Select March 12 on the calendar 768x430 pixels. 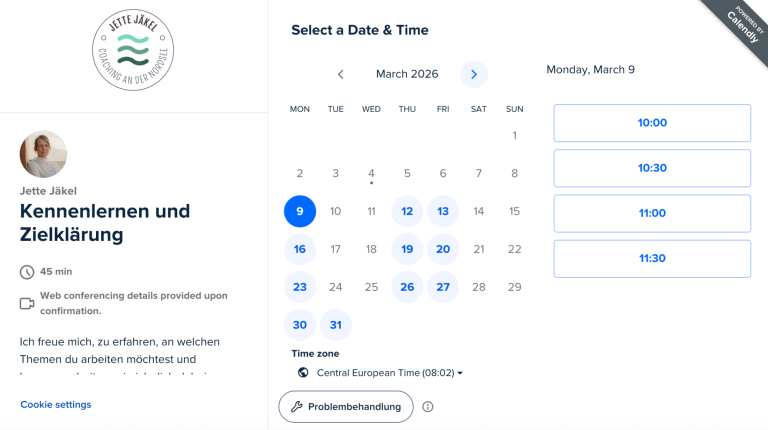[x=407, y=211]
